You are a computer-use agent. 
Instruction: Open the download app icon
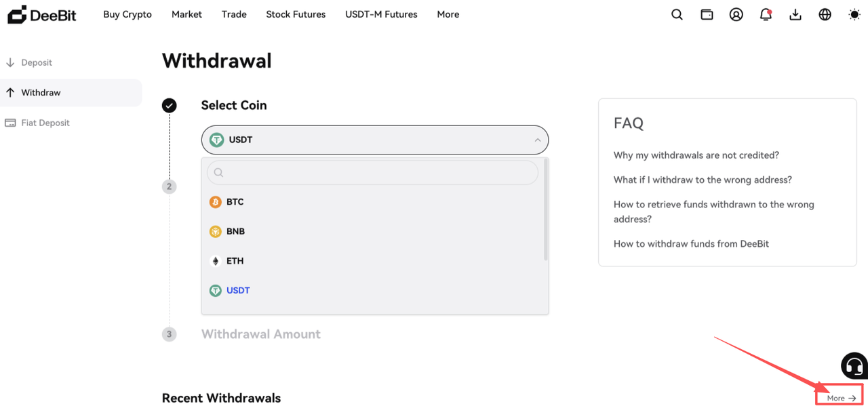(795, 14)
